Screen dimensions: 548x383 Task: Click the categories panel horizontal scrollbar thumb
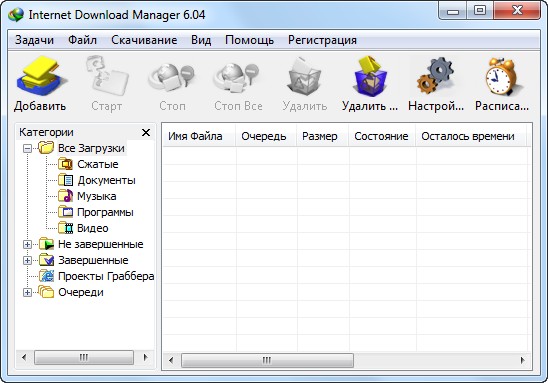click(84, 357)
